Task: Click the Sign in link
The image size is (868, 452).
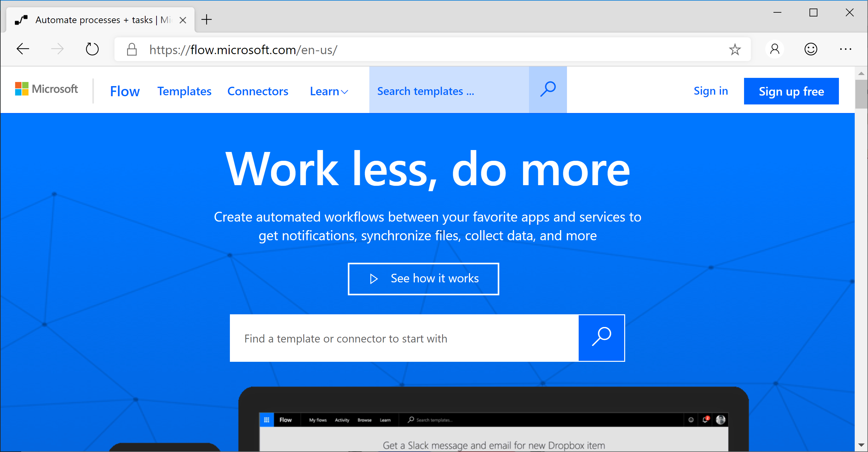Action: [711, 91]
